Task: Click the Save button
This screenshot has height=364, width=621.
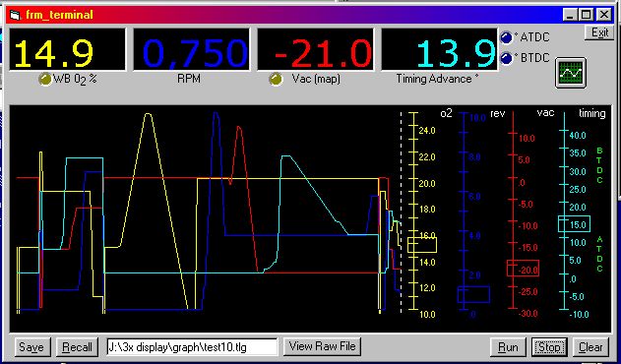Action: pos(31,347)
